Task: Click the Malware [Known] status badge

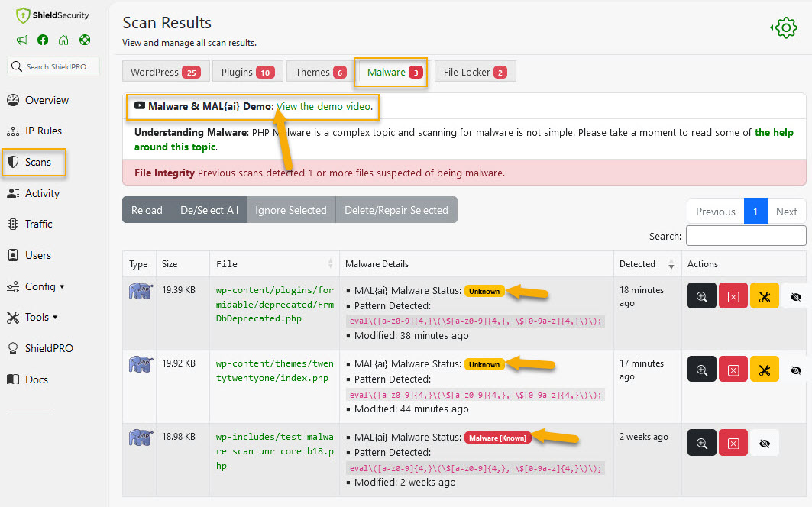Action: (x=497, y=438)
